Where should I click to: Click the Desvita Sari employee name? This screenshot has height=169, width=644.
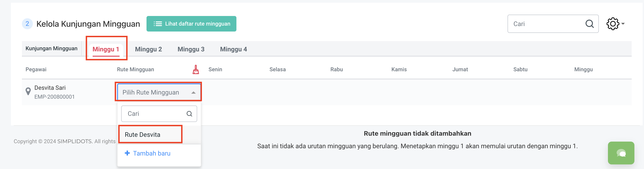pyautogui.click(x=50, y=88)
